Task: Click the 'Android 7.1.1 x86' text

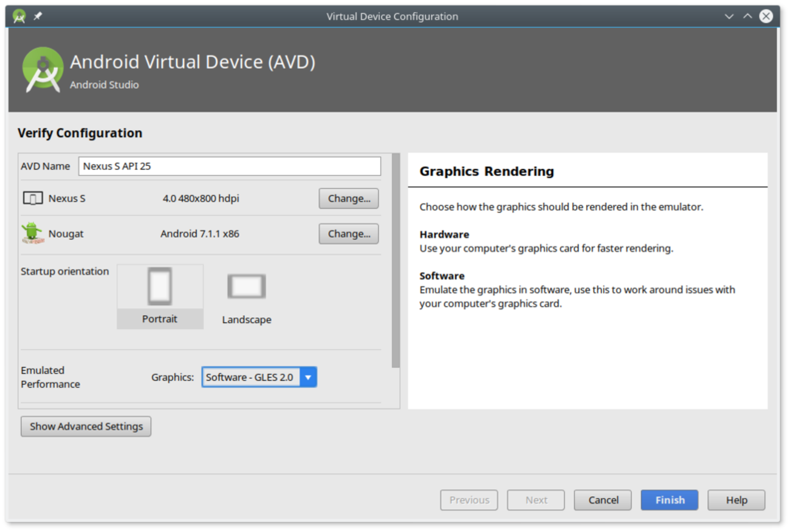Action: click(200, 234)
